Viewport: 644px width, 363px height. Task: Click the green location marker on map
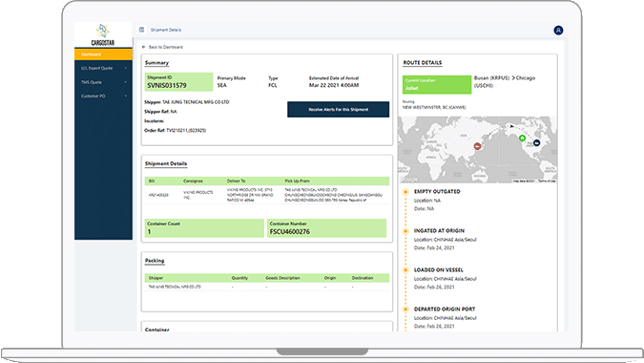(522, 139)
